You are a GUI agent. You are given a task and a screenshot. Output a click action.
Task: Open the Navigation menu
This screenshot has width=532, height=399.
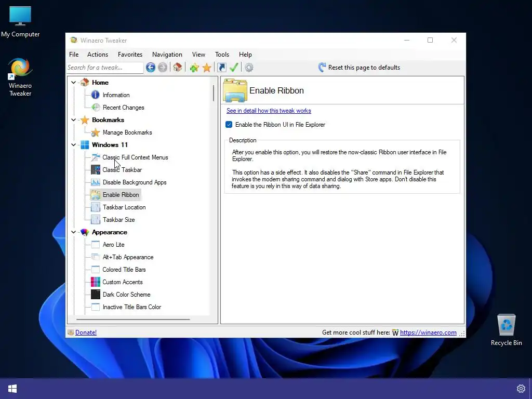167,55
